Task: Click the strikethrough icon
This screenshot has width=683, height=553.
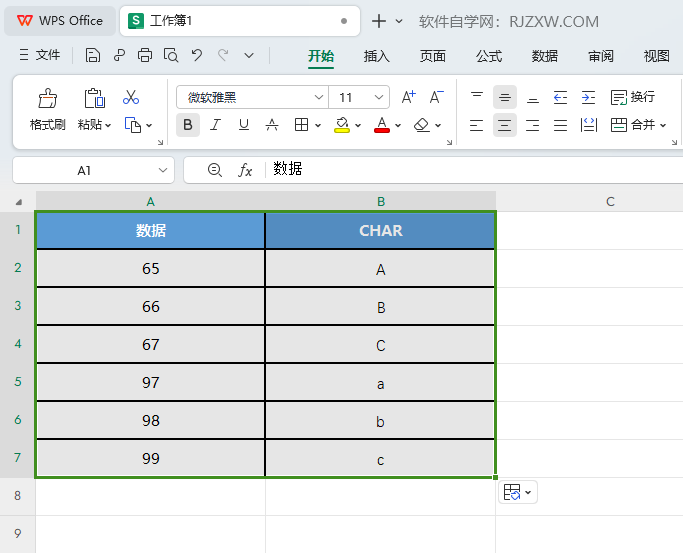Action: 272,125
